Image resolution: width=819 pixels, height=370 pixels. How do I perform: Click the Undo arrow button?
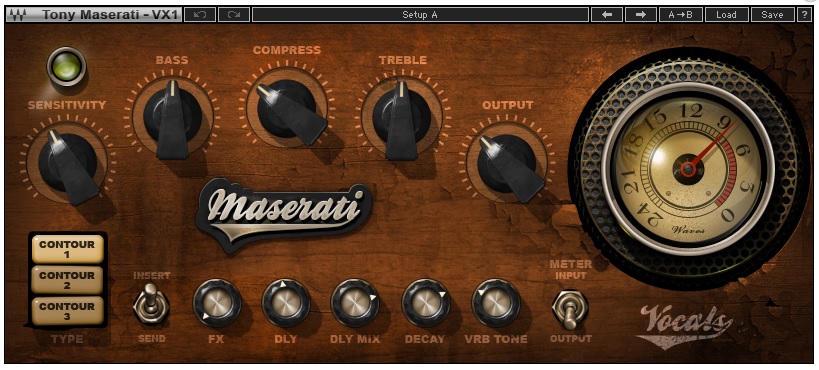click(200, 15)
